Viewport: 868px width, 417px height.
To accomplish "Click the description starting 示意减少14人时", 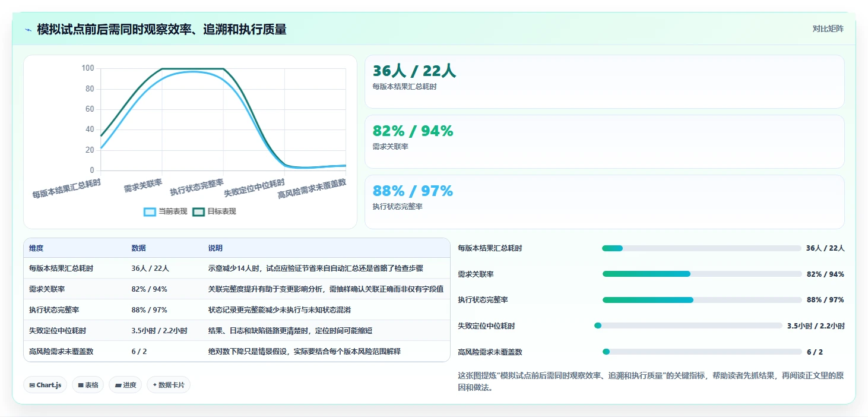I will [x=315, y=268].
